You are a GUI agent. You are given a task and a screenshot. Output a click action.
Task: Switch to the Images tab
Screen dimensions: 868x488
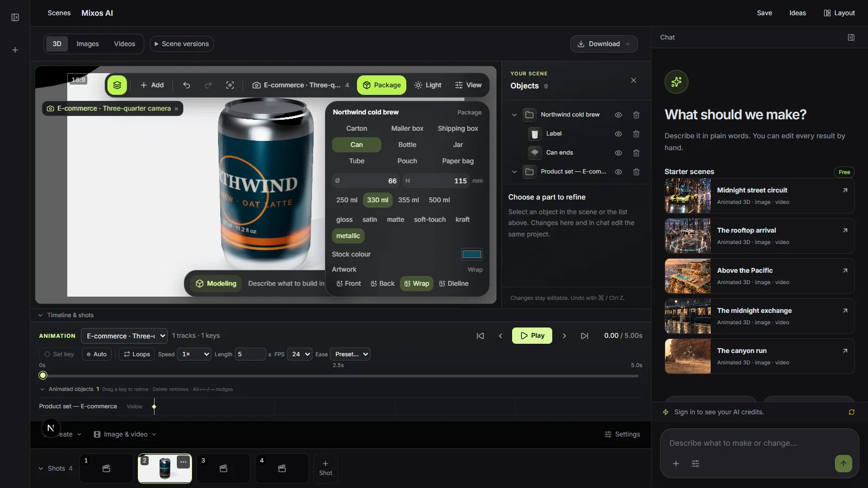click(87, 44)
